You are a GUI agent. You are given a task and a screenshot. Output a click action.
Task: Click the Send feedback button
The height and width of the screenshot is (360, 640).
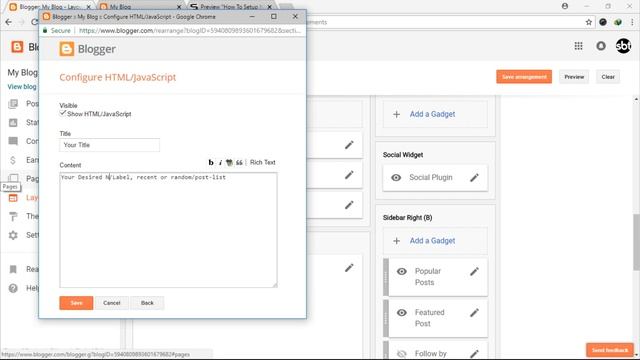(610, 350)
